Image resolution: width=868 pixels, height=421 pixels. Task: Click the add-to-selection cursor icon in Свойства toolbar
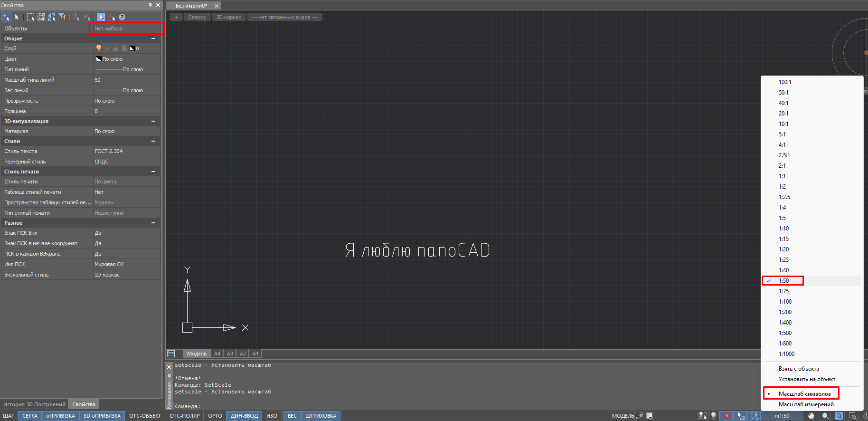(x=6, y=17)
